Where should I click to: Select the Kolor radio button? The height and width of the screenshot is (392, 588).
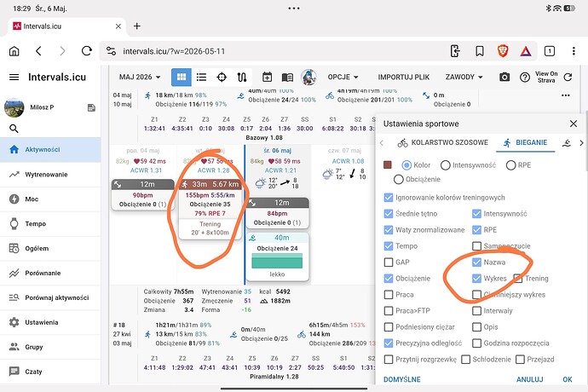[406, 165]
